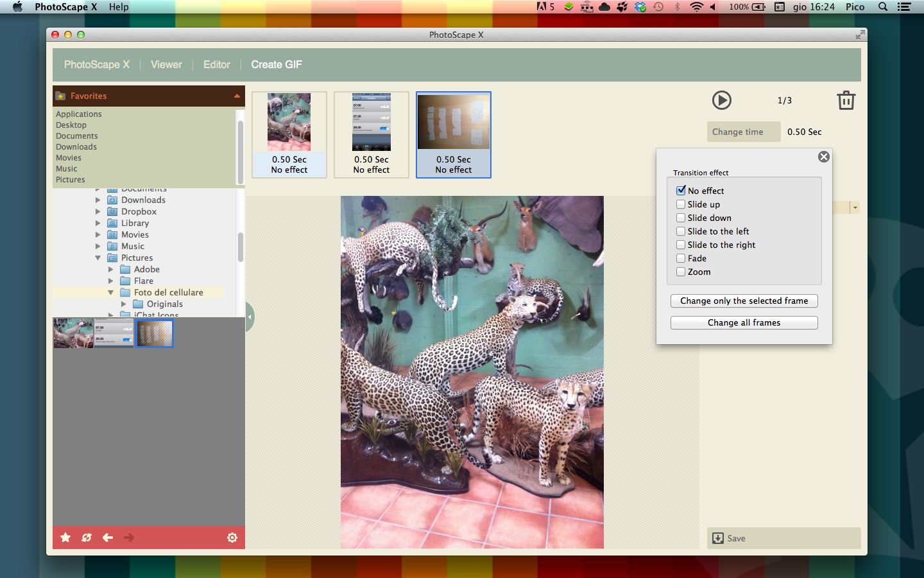Go back with left arrow icon
Screen dimensions: 924x578
[x=108, y=538]
